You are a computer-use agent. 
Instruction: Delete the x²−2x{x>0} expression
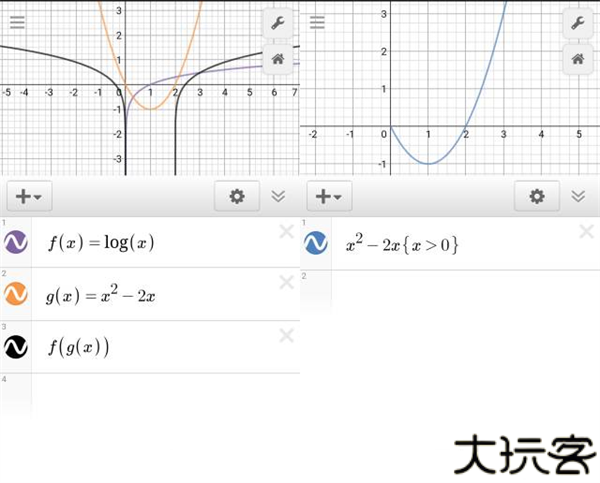click(x=586, y=231)
